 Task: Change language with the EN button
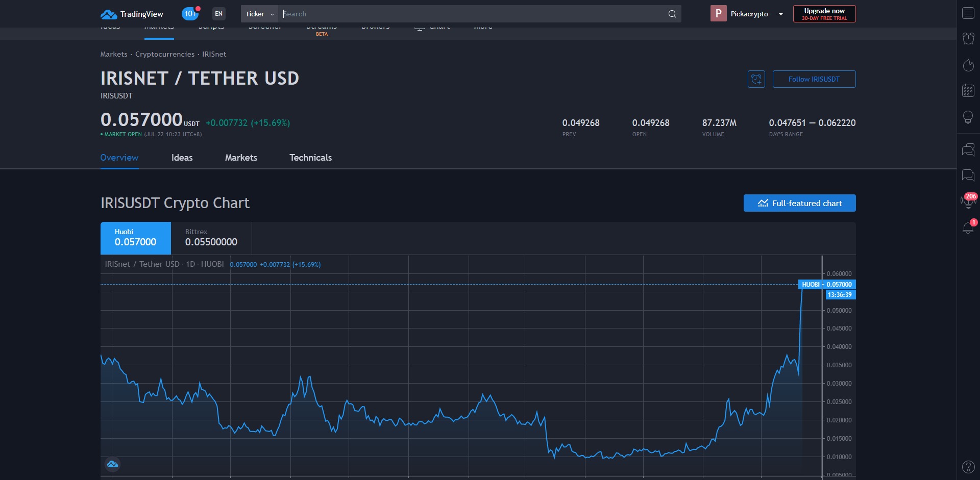click(x=218, y=14)
